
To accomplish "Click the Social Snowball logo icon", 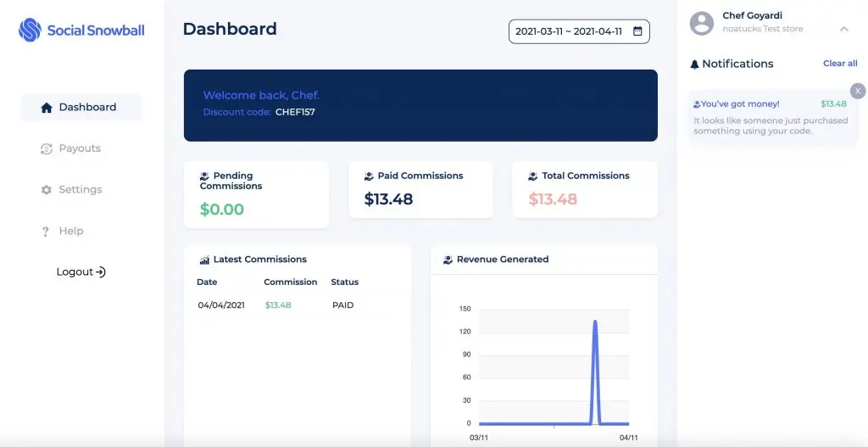I will (x=30, y=31).
